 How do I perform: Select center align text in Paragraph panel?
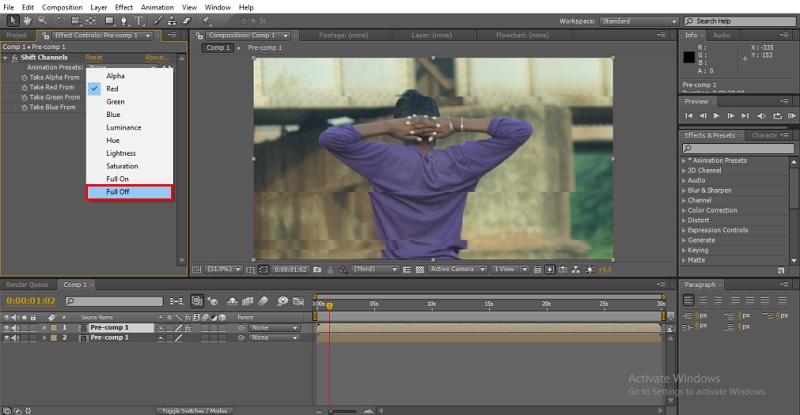coord(704,300)
